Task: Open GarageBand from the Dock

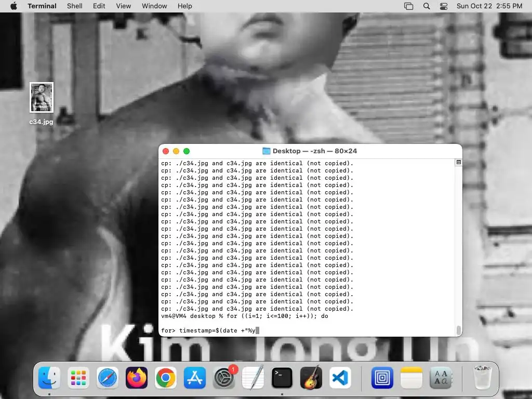Action: tap(311, 378)
